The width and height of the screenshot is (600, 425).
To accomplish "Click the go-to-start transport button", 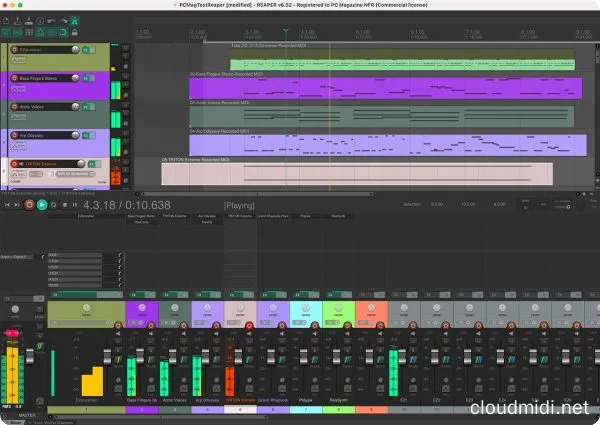I will point(8,204).
